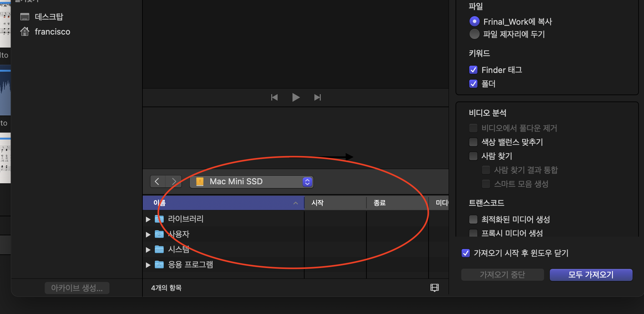Viewport: 644px width, 314px height.
Task: Enable 색상 밸런스 맞추기 checkbox
Action: [x=473, y=142]
